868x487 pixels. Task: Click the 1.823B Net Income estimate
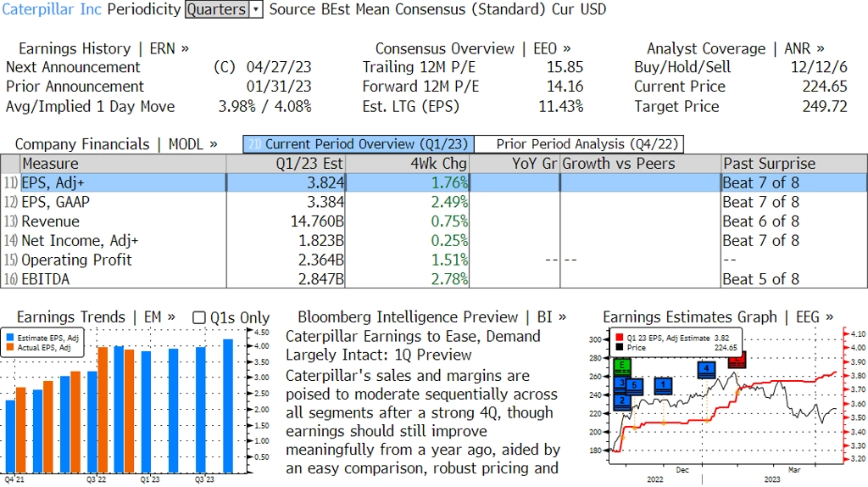click(x=321, y=241)
